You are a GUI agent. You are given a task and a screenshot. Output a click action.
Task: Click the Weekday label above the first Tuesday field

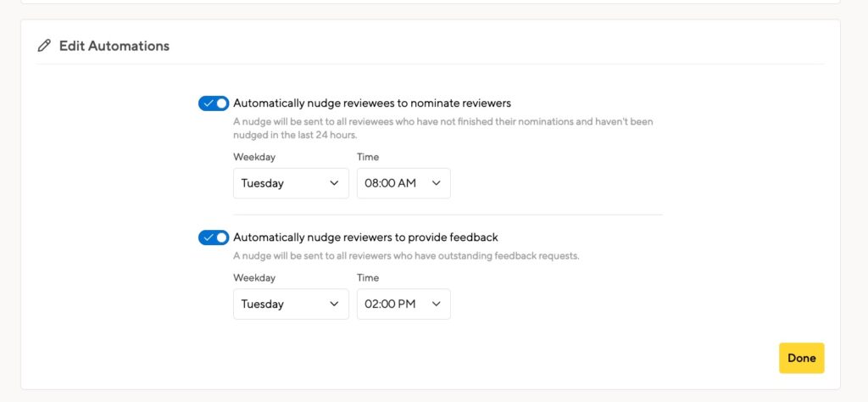254,157
